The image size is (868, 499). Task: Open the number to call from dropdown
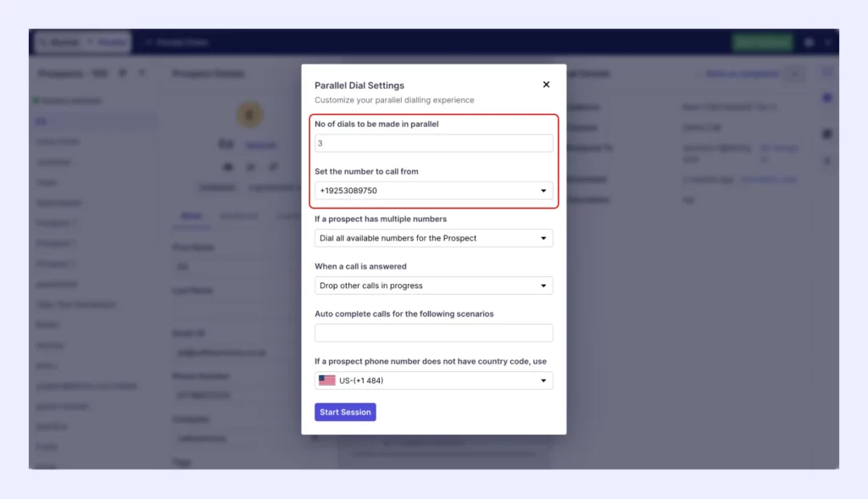[433, 191]
